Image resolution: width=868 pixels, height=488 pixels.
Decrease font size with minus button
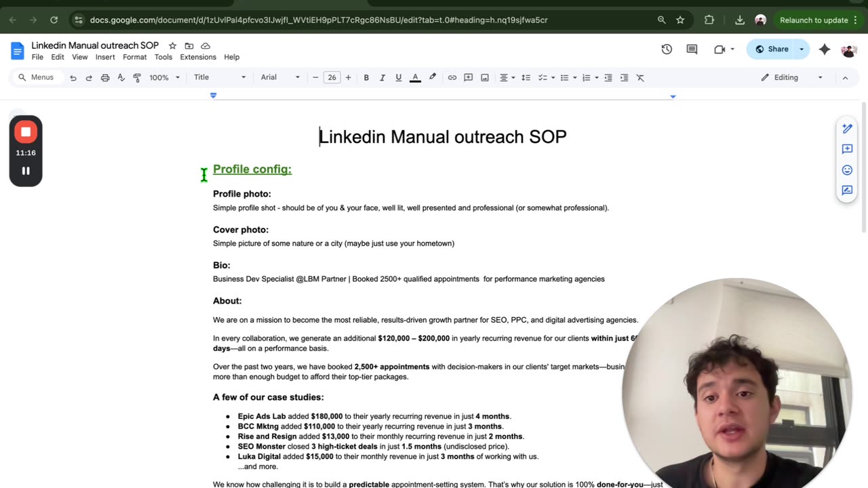[x=315, y=77]
